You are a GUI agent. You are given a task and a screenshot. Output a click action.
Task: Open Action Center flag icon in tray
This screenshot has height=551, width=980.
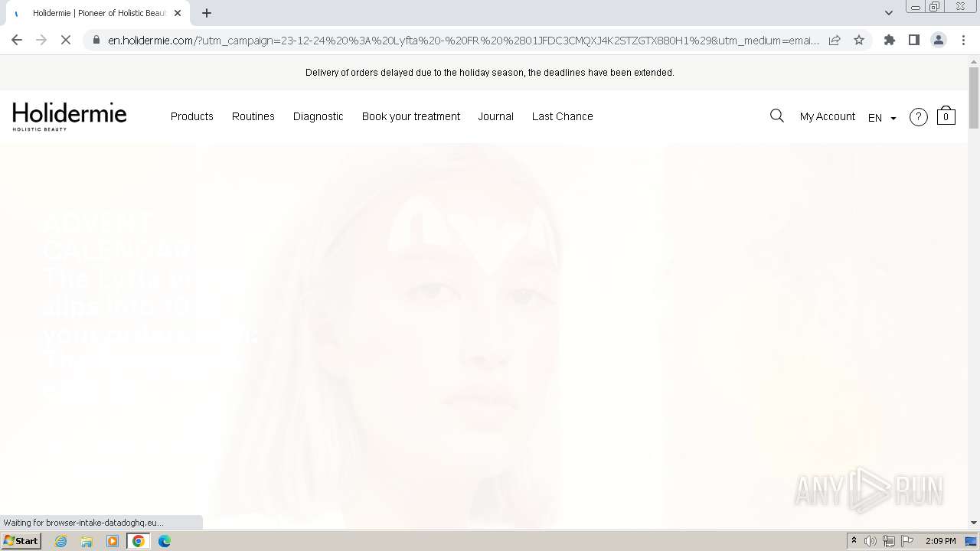[x=907, y=541]
